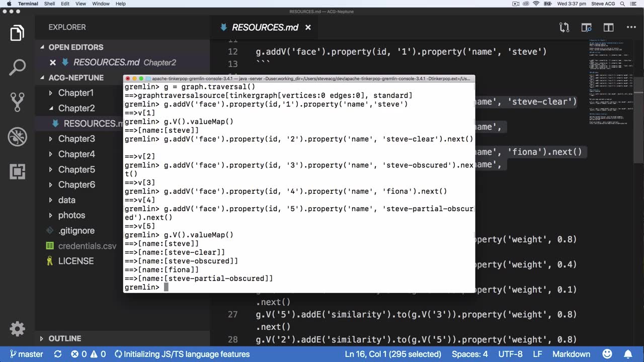Select the RESOURCES.md editor tab
The width and height of the screenshot is (644, 362).
pos(265,27)
